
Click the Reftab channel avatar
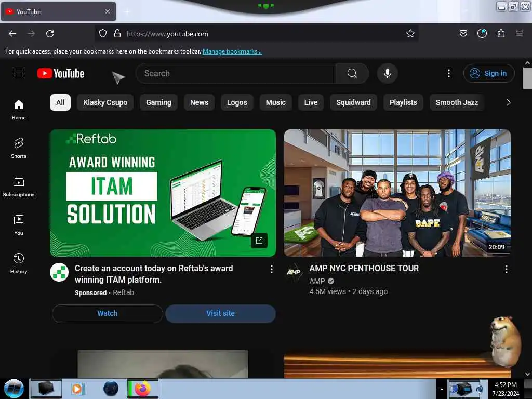click(x=59, y=272)
